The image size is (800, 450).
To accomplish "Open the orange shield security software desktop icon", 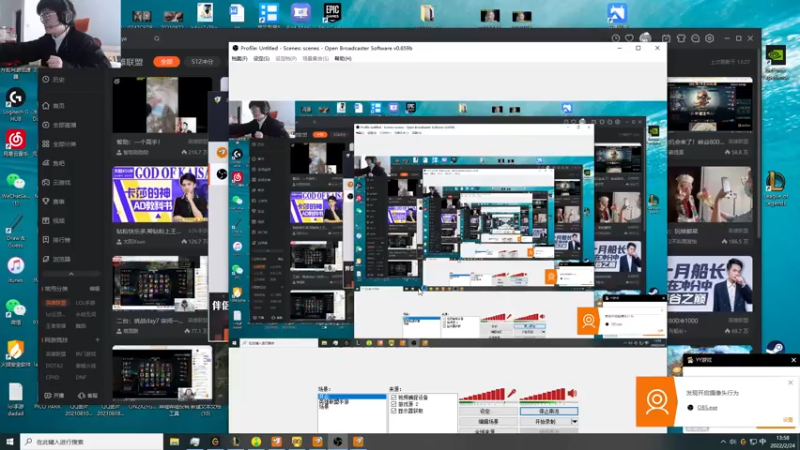I will coord(16,353).
